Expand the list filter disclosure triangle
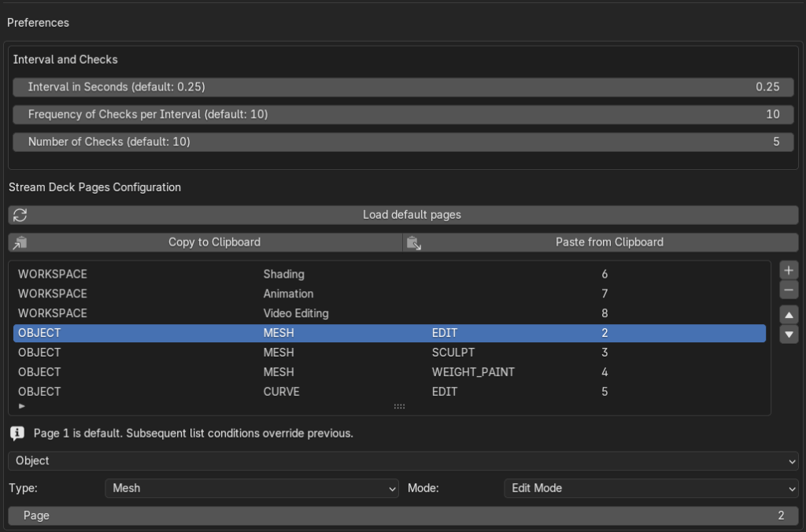 (22, 406)
